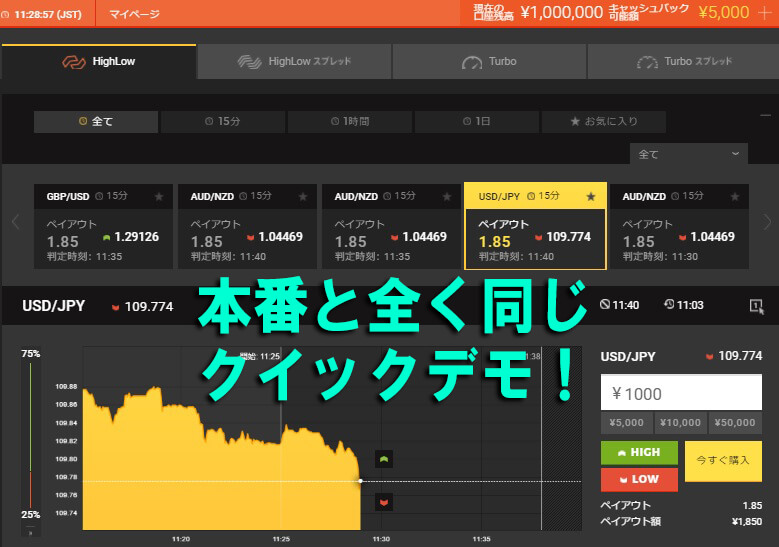779x547 pixels.
Task: Select the USD/JPY 11:40 option card
Action: (535, 227)
